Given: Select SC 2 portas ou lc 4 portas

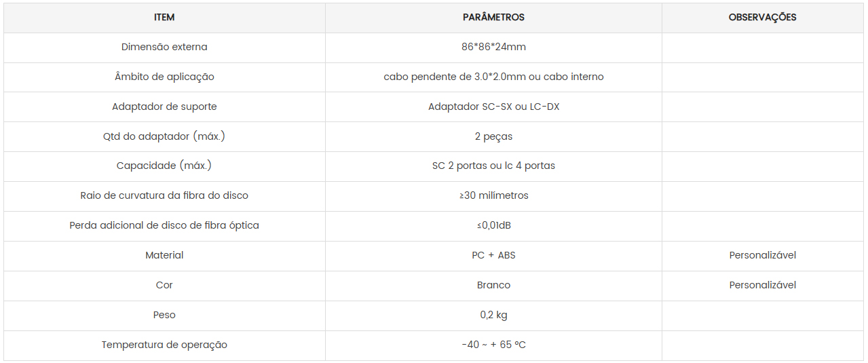Looking at the screenshot, I should [x=493, y=166].
